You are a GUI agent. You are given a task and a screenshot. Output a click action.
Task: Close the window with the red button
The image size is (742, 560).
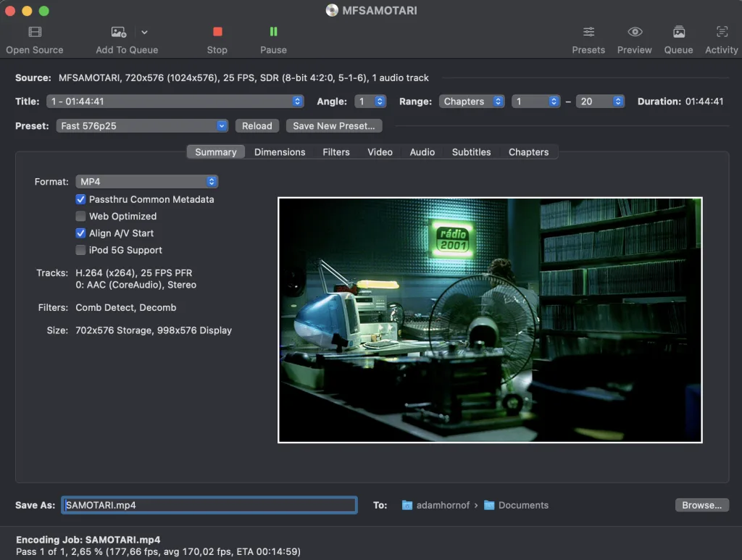coord(10,11)
